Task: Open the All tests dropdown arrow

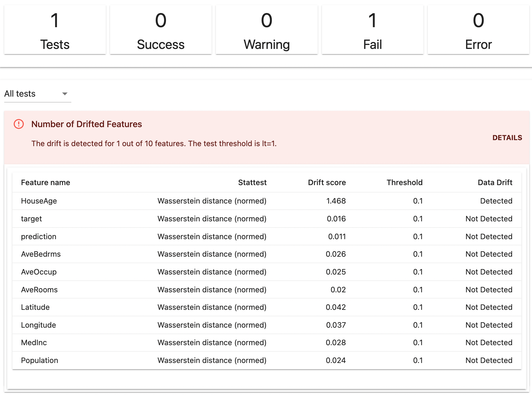Action: pos(64,94)
